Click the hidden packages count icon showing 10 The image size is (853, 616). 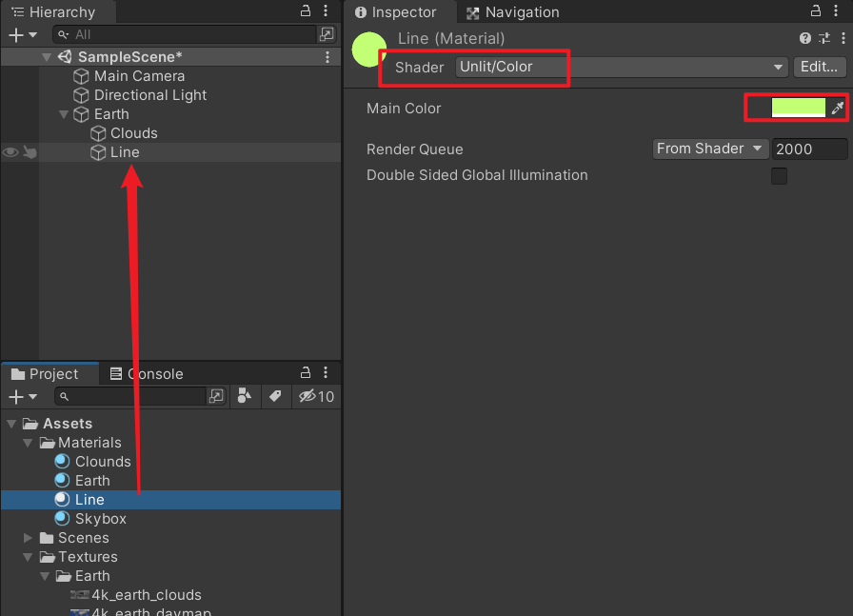tap(316, 396)
